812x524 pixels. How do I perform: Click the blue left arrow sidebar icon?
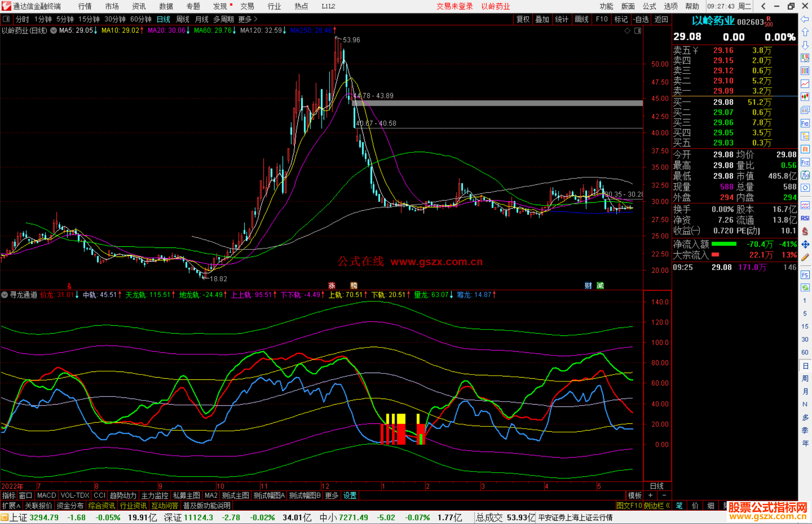tap(805, 19)
